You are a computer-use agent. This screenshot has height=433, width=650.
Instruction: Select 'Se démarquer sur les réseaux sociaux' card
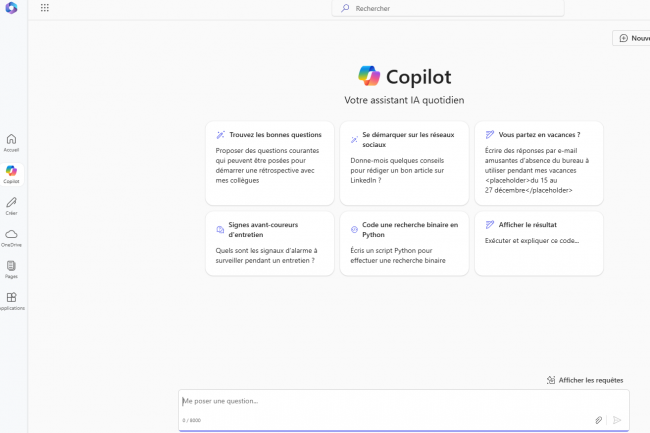[404, 163]
